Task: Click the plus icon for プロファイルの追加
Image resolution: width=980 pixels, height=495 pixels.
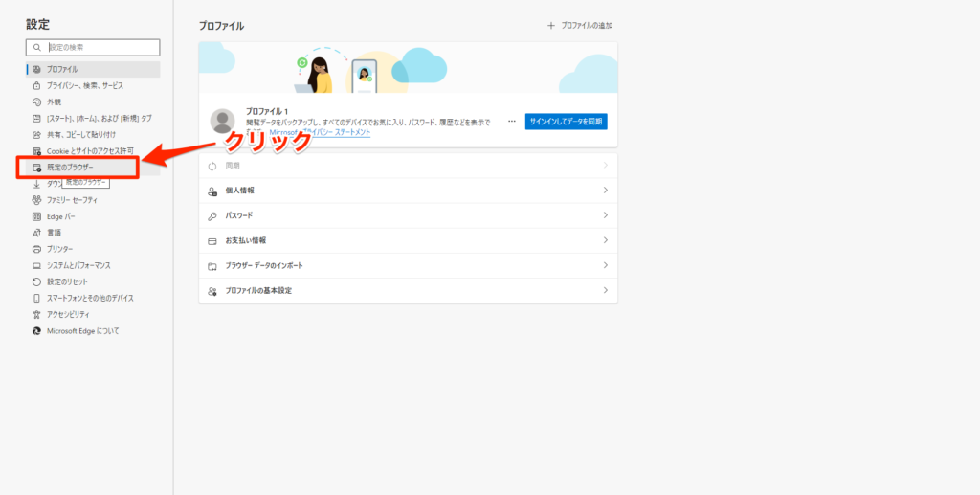Action: pos(550,26)
